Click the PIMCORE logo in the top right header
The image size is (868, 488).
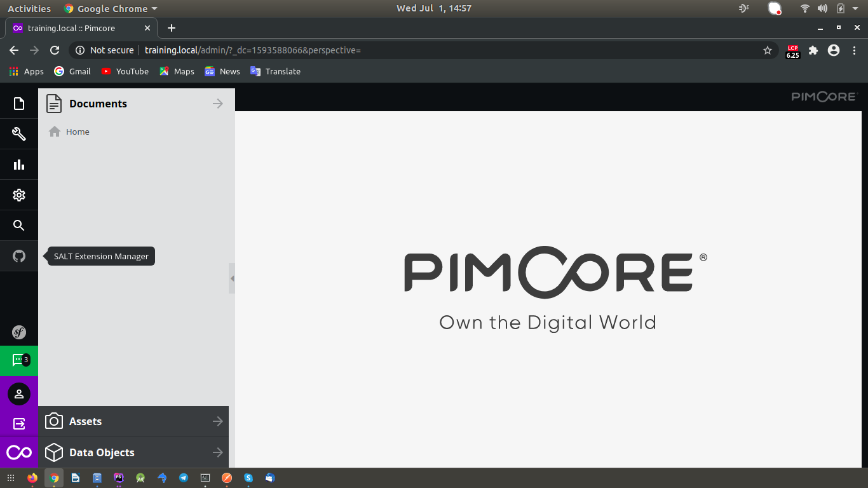click(824, 97)
